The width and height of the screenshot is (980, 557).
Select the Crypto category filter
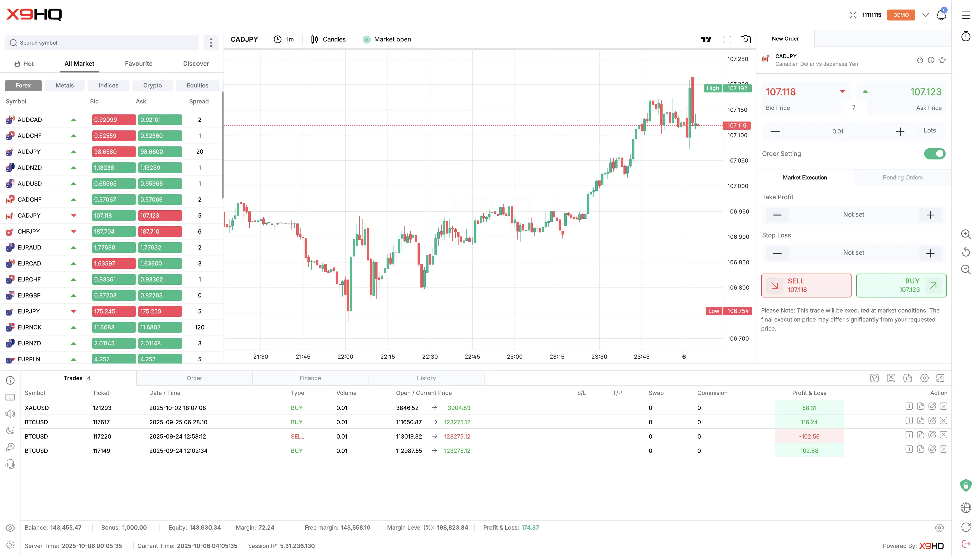pos(152,85)
